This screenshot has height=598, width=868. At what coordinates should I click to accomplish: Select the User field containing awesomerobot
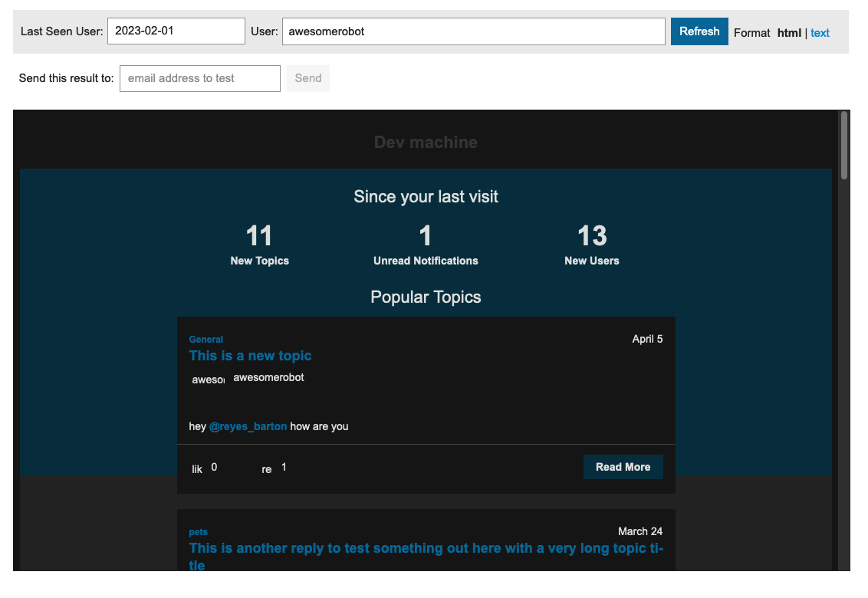[473, 31]
